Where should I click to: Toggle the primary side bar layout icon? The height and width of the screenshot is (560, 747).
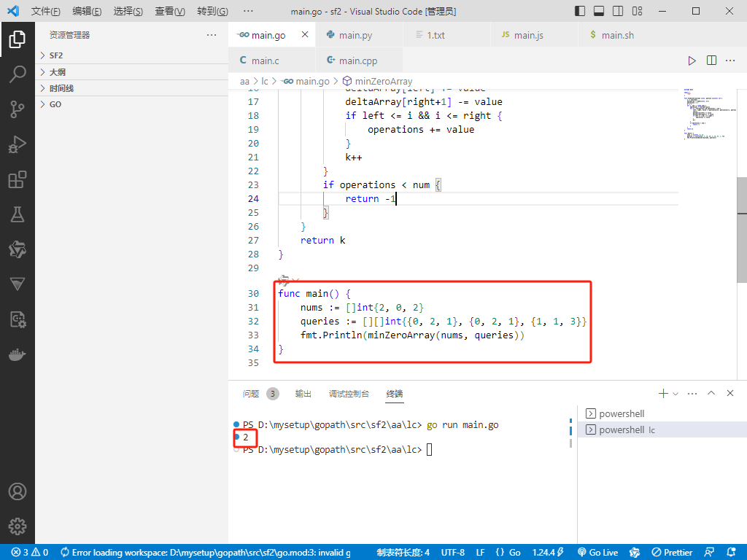click(x=580, y=11)
